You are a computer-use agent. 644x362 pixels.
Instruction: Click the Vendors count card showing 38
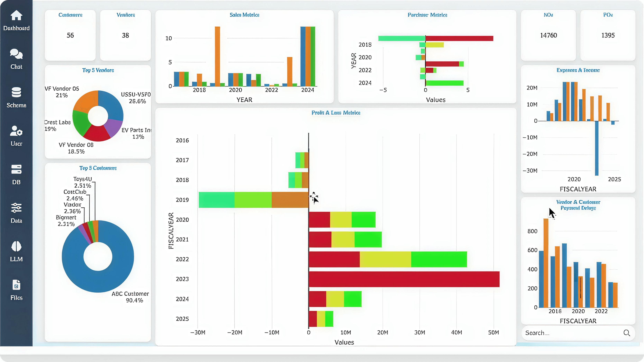point(126,35)
